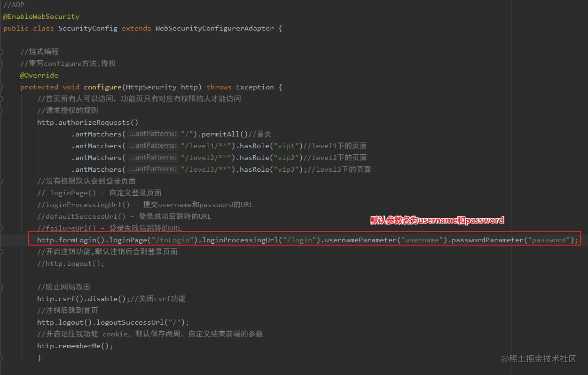This screenshot has width=588, height=375.
Task: Click the configure method name
Action: [102, 87]
